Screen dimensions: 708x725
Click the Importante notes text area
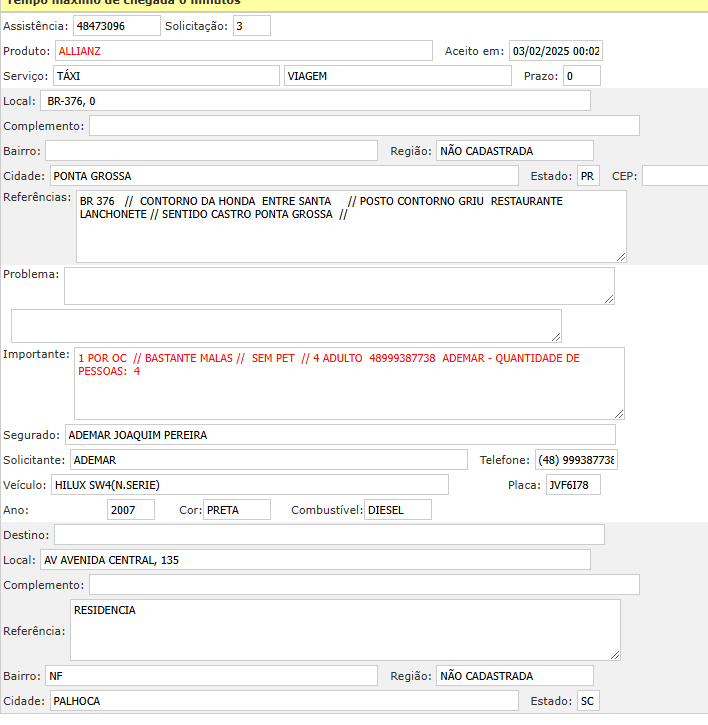pos(348,383)
